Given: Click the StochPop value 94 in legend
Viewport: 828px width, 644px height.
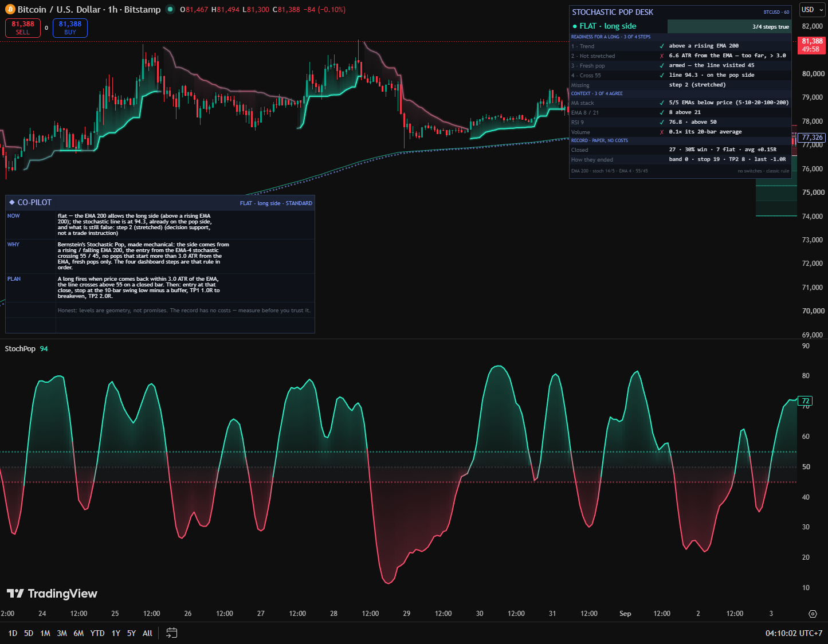Looking at the screenshot, I should pyautogui.click(x=44, y=349).
